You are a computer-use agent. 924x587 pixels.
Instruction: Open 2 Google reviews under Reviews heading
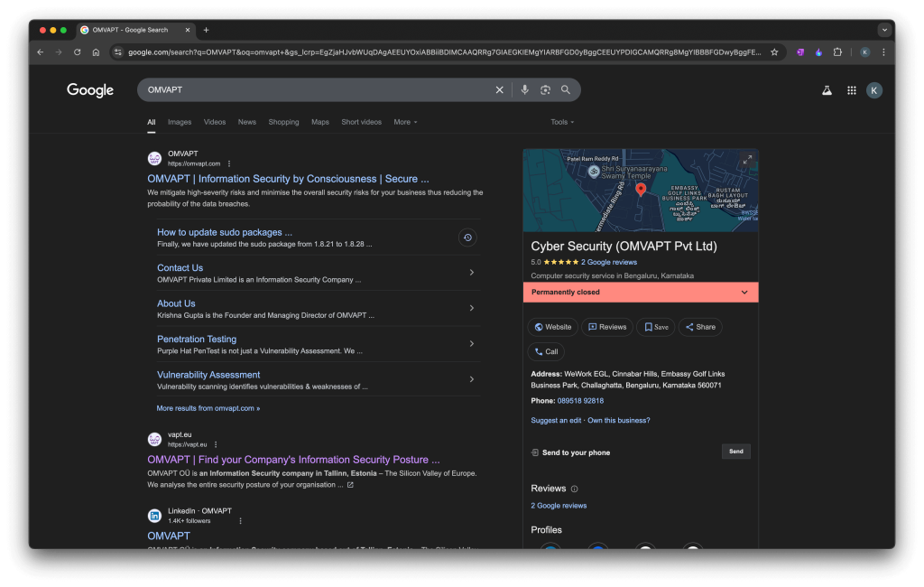pos(559,507)
